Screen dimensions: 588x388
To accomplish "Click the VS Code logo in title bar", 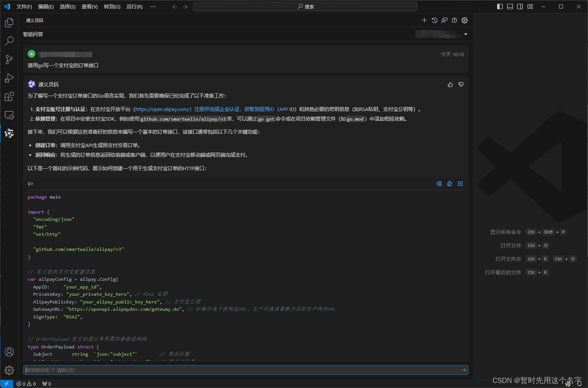I will point(7,7).
